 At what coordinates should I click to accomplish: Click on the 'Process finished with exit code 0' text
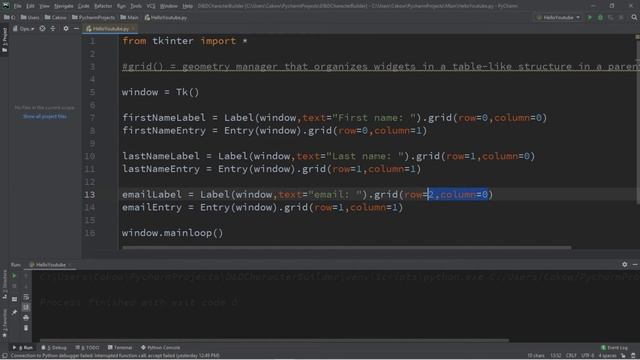pos(139,302)
